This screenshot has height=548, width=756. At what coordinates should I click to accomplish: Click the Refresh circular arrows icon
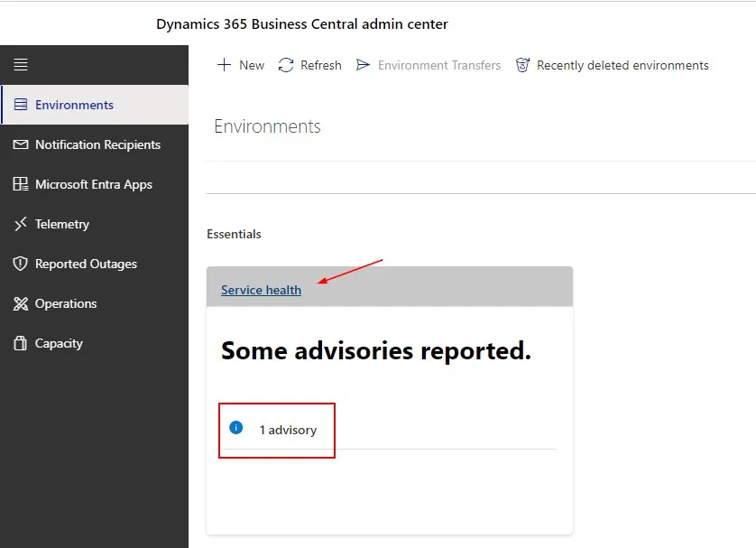(286, 65)
